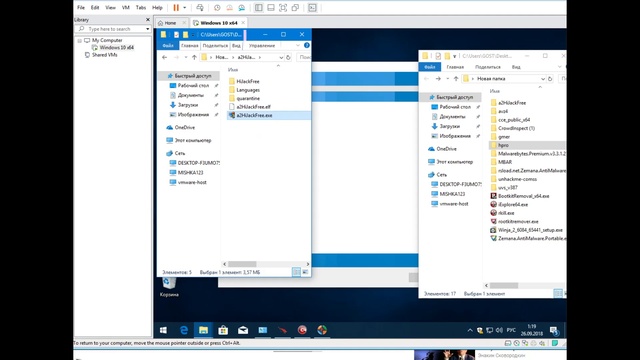Collapse the My Computer tree node
The image size is (640, 360).
click(x=80, y=40)
